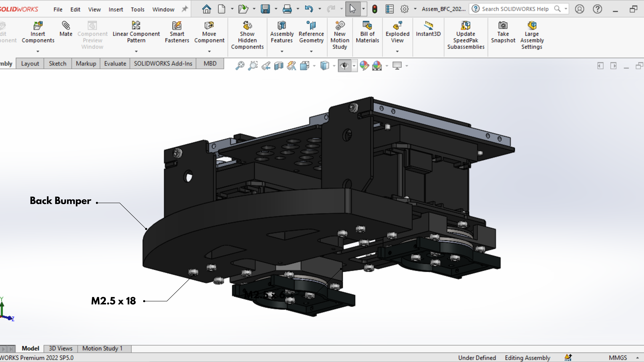Switch to the SOLIDWORKS Add-Ins tab

pos(163,64)
